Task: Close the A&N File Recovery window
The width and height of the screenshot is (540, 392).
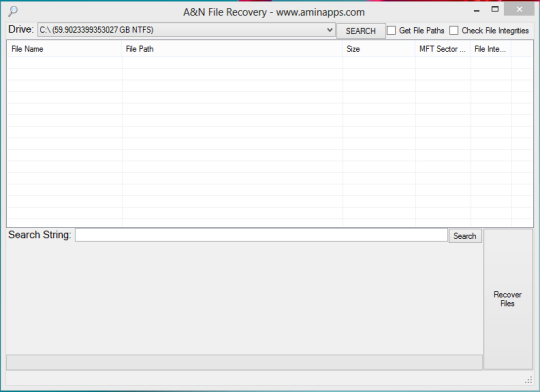Action: coord(519,9)
